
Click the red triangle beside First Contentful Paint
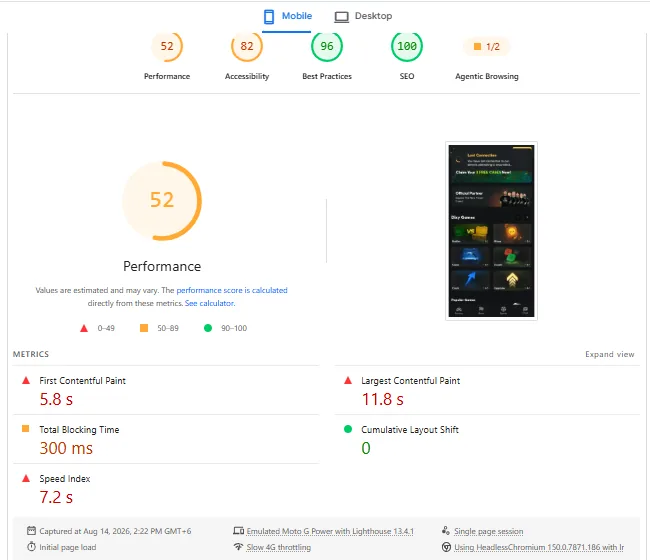(x=26, y=380)
